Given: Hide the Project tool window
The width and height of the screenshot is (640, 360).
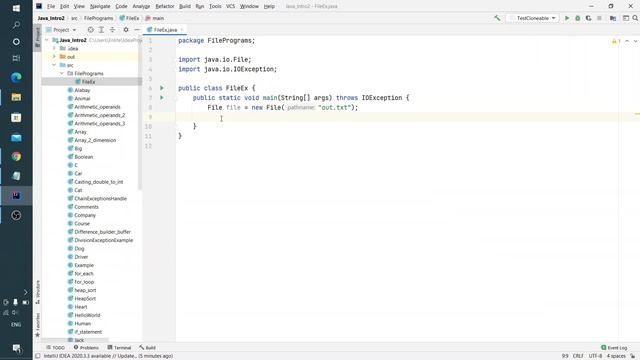Looking at the screenshot, I should [x=137, y=30].
